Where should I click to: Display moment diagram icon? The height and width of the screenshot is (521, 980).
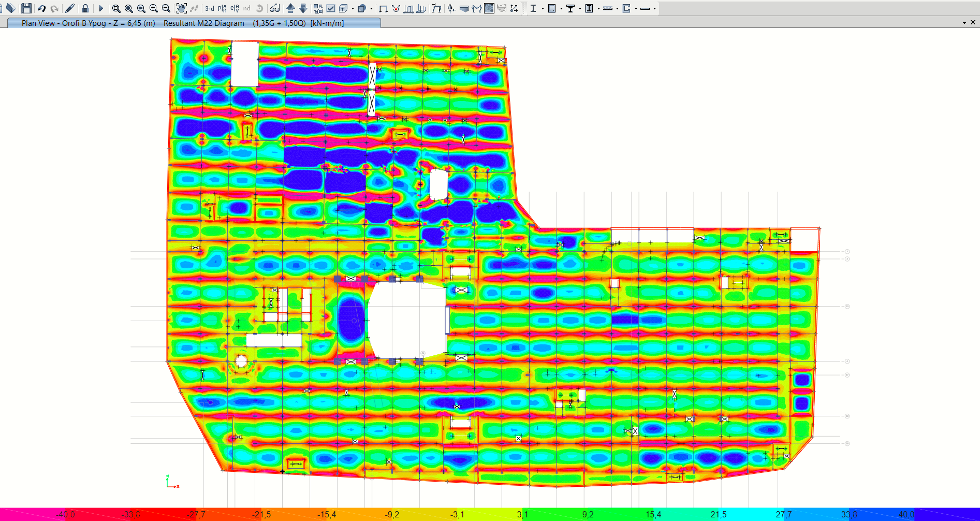tap(477, 8)
